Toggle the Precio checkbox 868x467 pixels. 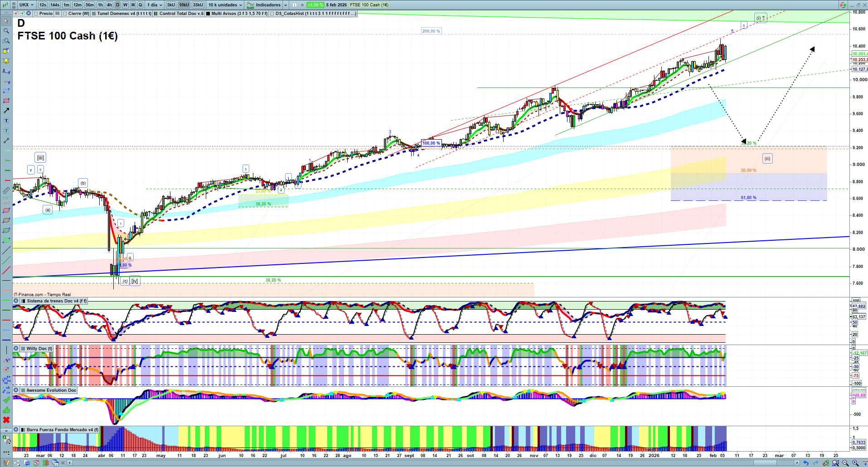pos(36,14)
